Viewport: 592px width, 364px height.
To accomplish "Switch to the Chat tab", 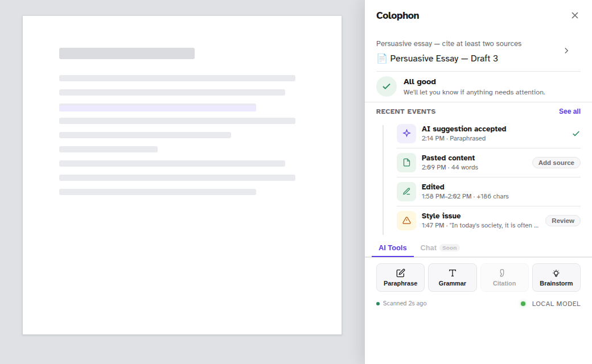I will coord(428,248).
